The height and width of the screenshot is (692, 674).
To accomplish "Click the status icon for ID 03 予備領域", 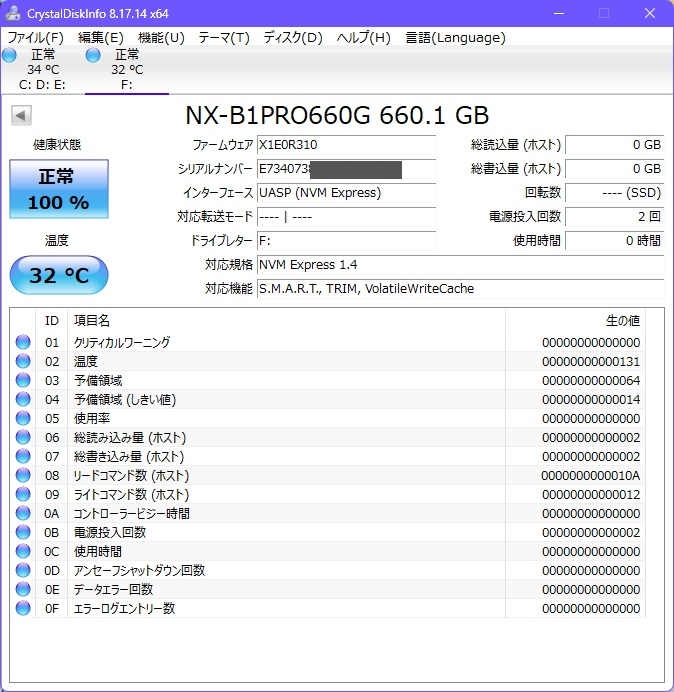I will click(23, 380).
